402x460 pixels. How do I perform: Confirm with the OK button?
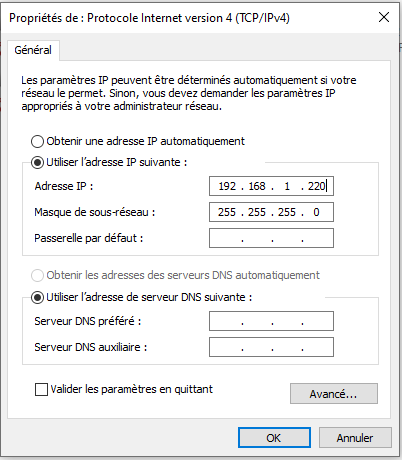point(274,438)
